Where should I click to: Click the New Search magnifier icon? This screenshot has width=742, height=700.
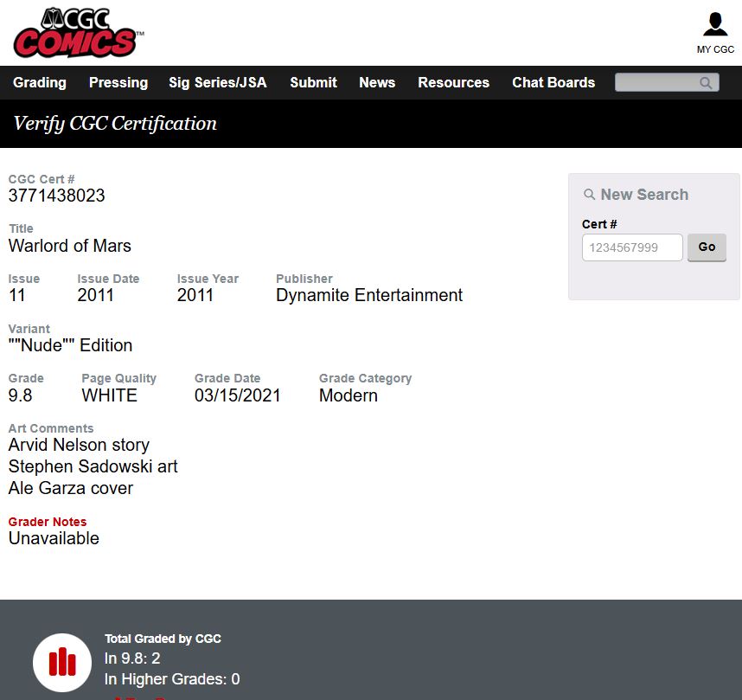pyautogui.click(x=589, y=194)
